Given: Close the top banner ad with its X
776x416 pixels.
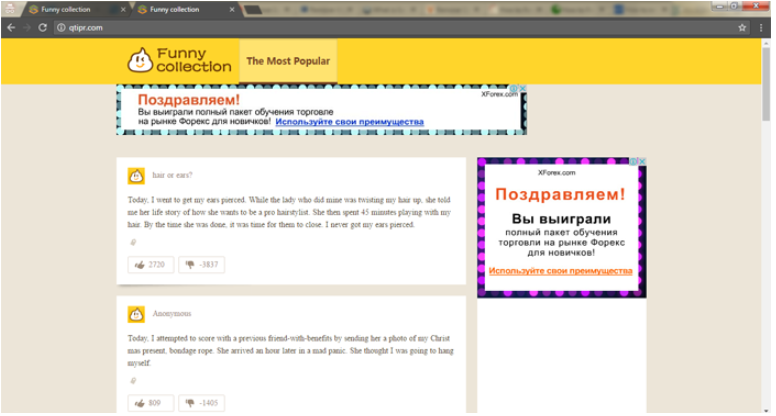Looking at the screenshot, I should (x=522, y=89).
